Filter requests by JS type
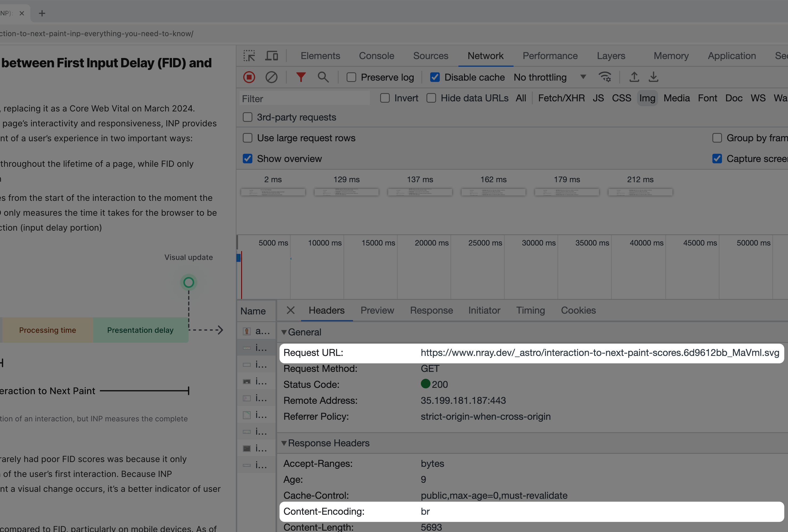Image resolution: width=788 pixels, height=532 pixels. (598, 98)
